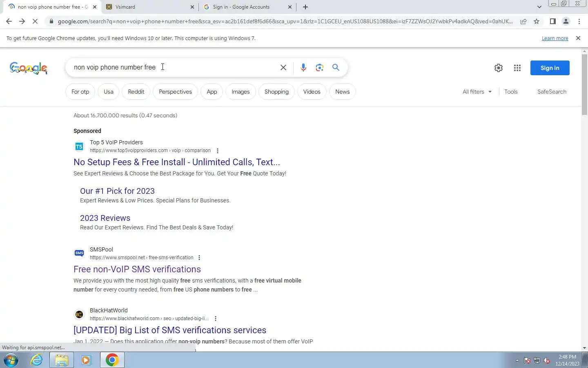
Task: Dismiss the Chrome updates notice
Action: pos(578,38)
